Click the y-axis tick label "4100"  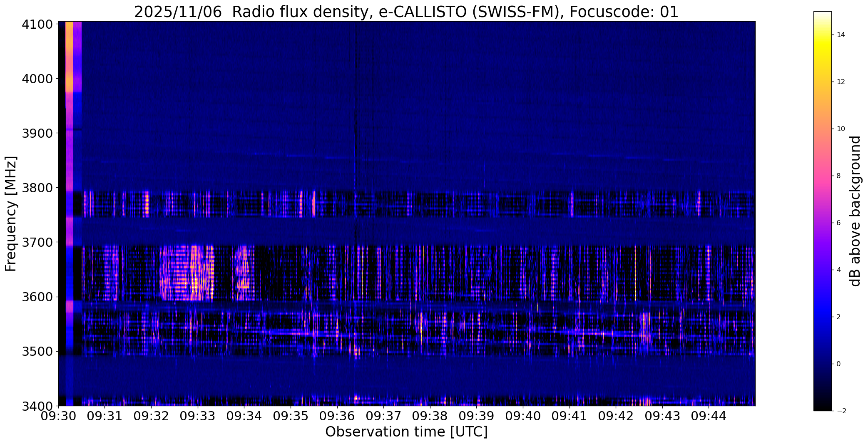point(37,25)
